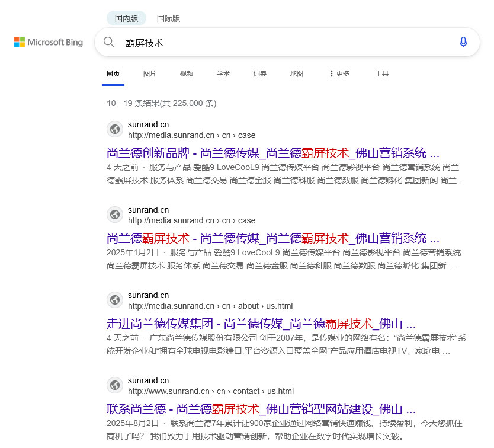The image size is (494, 448).
Task: Open the 视频 results tab
Action: pos(187,73)
